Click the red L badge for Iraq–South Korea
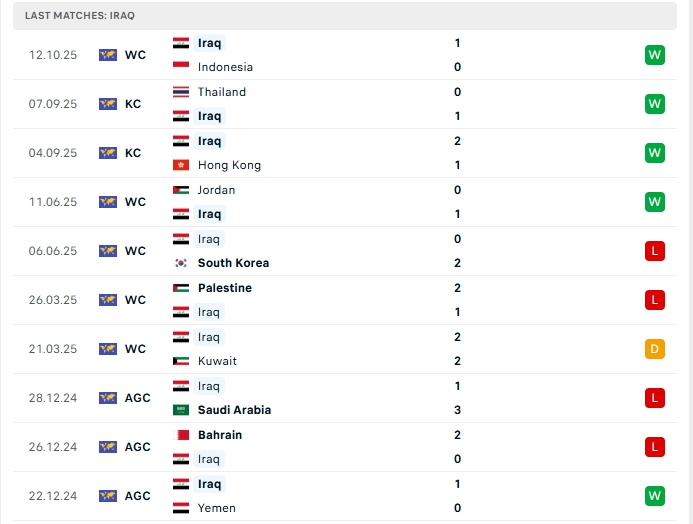Viewport: 693px width, 524px height. pos(655,251)
